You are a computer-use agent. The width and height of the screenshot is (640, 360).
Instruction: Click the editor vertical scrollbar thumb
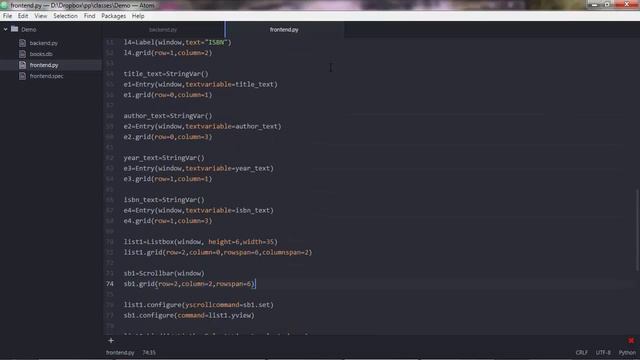click(638, 230)
